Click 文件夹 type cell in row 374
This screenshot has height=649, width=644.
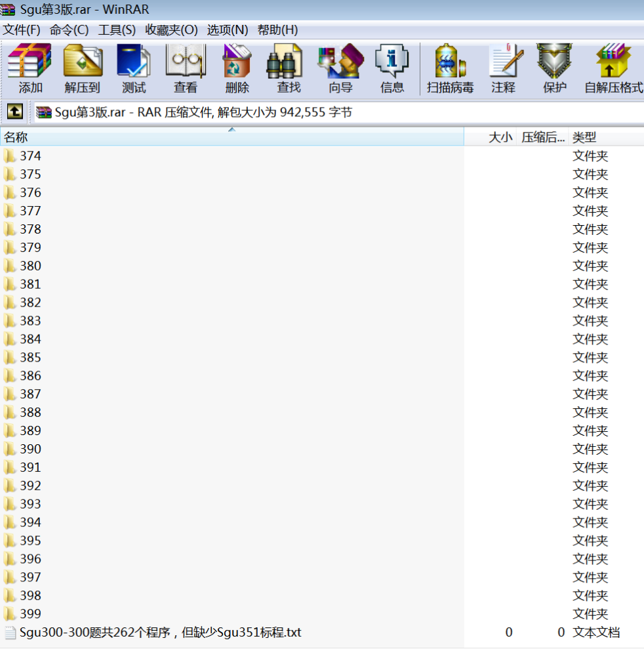[590, 156]
